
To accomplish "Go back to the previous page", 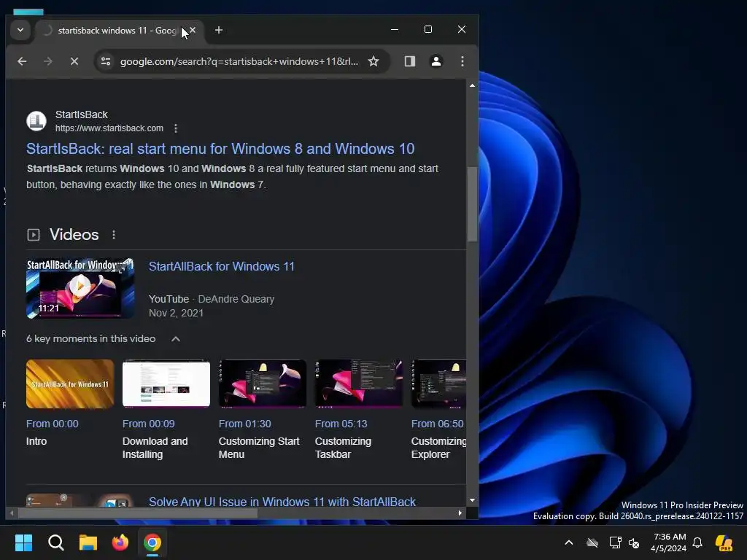I will coord(22,61).
